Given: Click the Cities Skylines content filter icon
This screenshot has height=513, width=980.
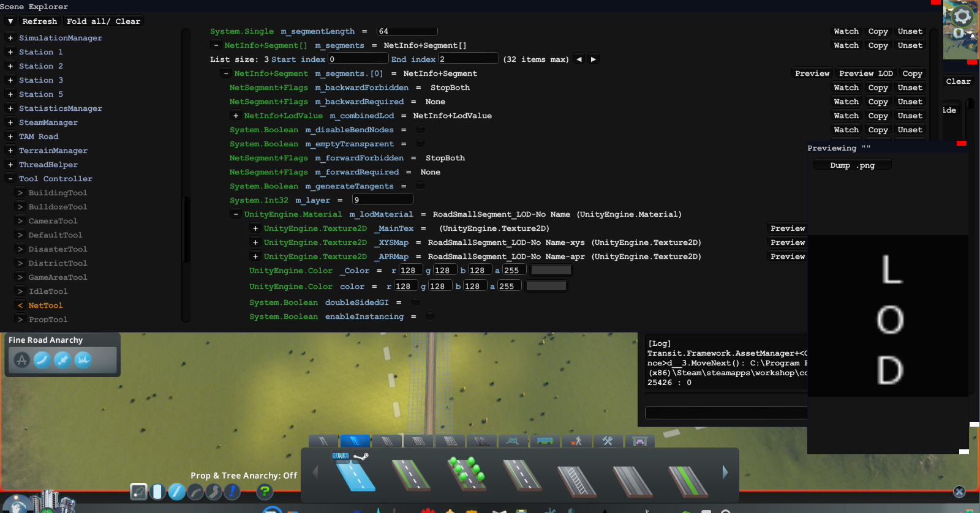Looking at the screenshot, I should [x=341, y=456].
